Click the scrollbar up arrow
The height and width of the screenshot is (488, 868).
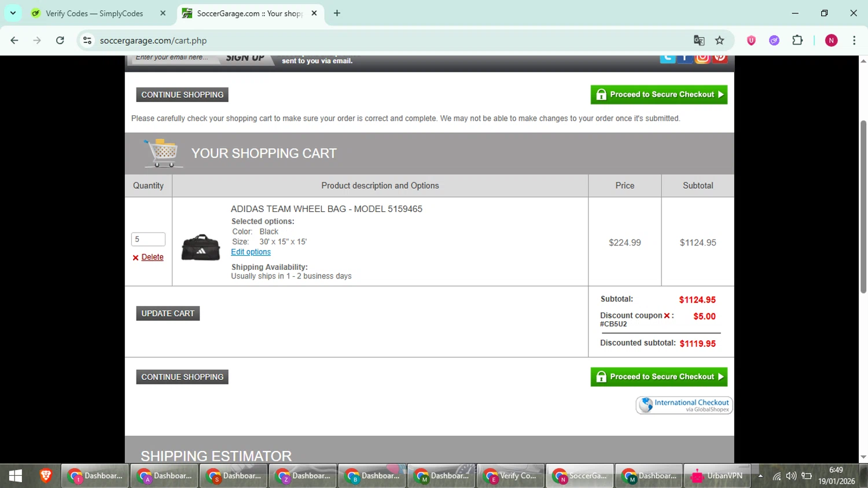click(863, 61)
